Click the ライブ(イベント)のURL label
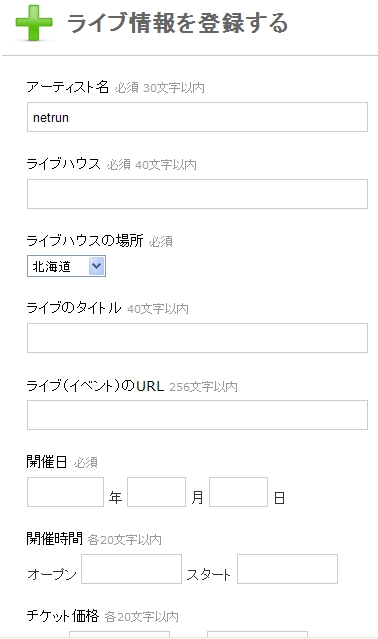Image resolution: width=378 pixels, height=639 pixels. point(95,386)
